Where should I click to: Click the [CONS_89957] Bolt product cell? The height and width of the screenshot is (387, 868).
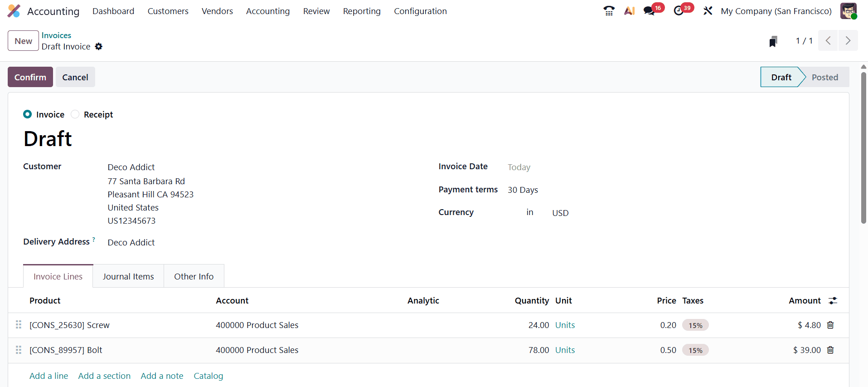coord(66,350)
